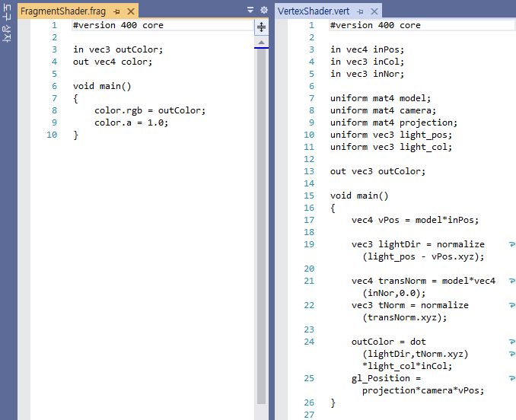Click line number 27 in vertex shader
Screen dimensions: 516x420
coord(309,415)
